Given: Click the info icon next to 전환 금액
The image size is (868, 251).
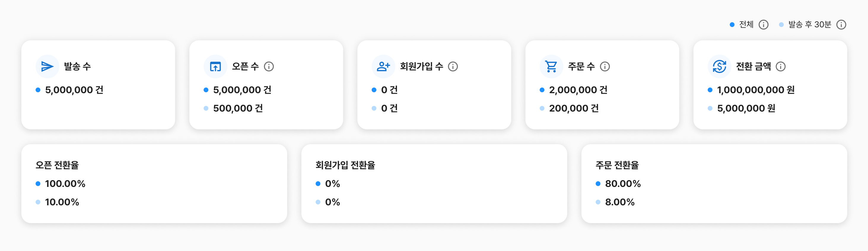Looking at the screenshot, I should tap(780, 66).
